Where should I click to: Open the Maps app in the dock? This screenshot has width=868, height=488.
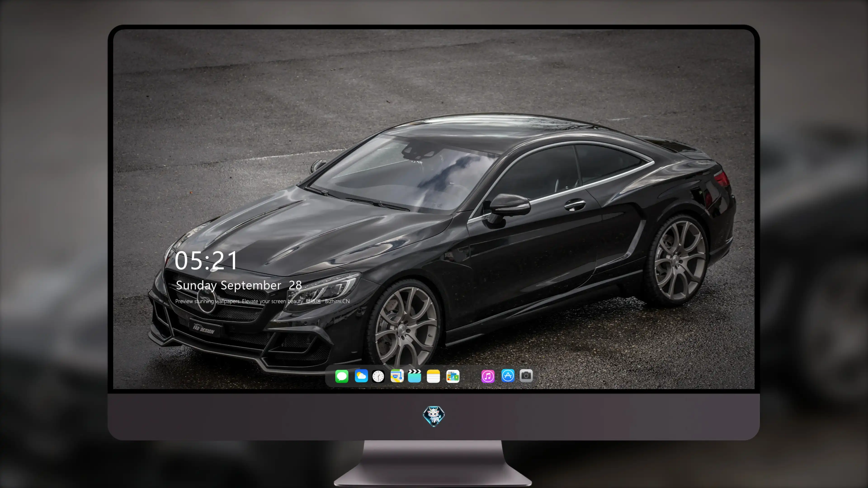tap(397, 376)
